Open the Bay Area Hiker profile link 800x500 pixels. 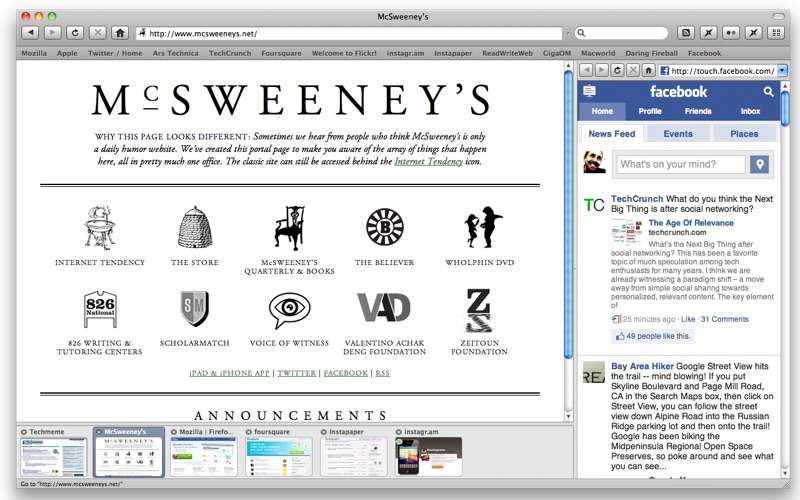[642, 366]
